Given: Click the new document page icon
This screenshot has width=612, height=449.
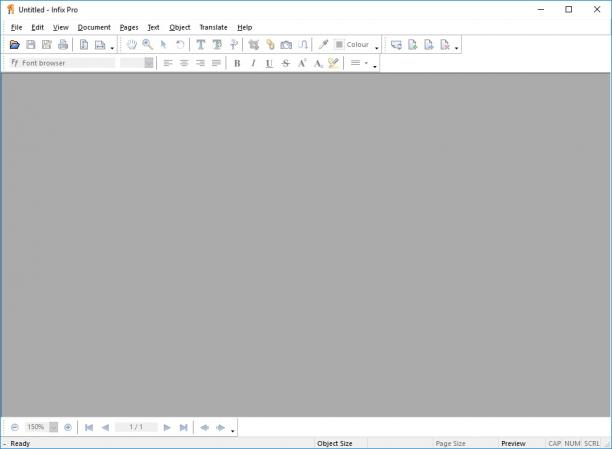Looking at the screenshot, I should click(x=84, y=45).
